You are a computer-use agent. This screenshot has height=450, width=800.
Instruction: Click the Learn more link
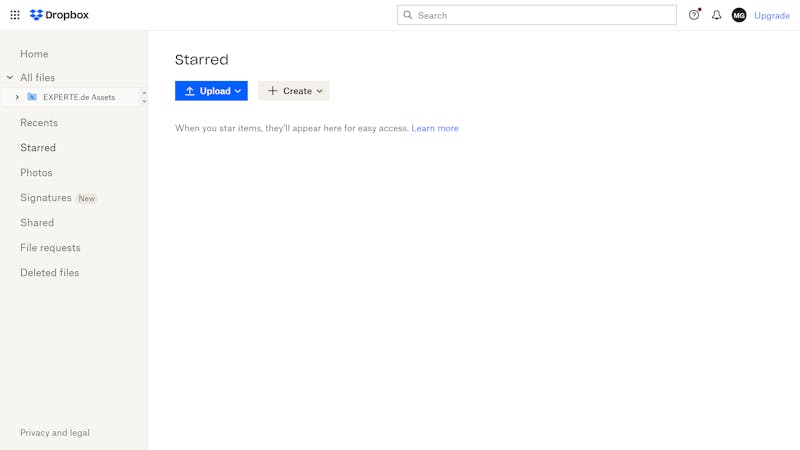pyautogui.click(x=435, y=128)
